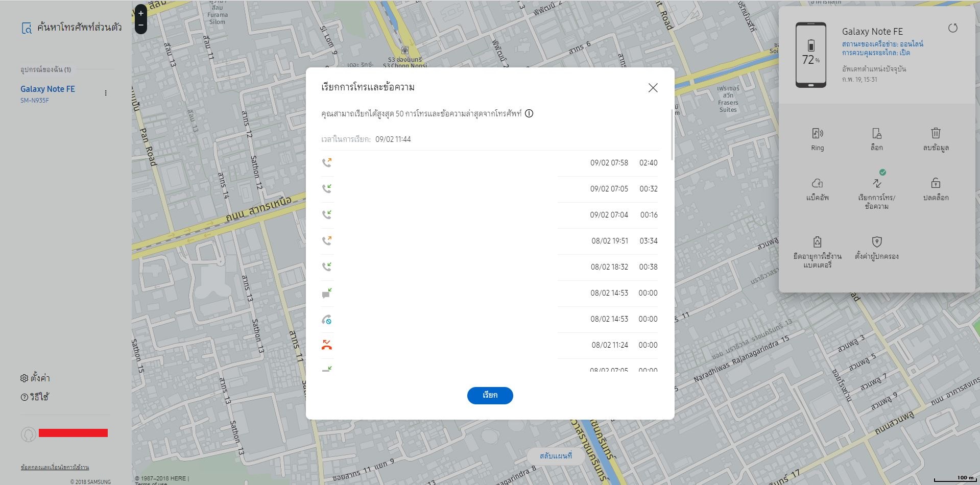Click ตั้งค่าผู้ปกครอง set guardians icon
Viewport: 980px width, 485px height.
tap(877, 241)
